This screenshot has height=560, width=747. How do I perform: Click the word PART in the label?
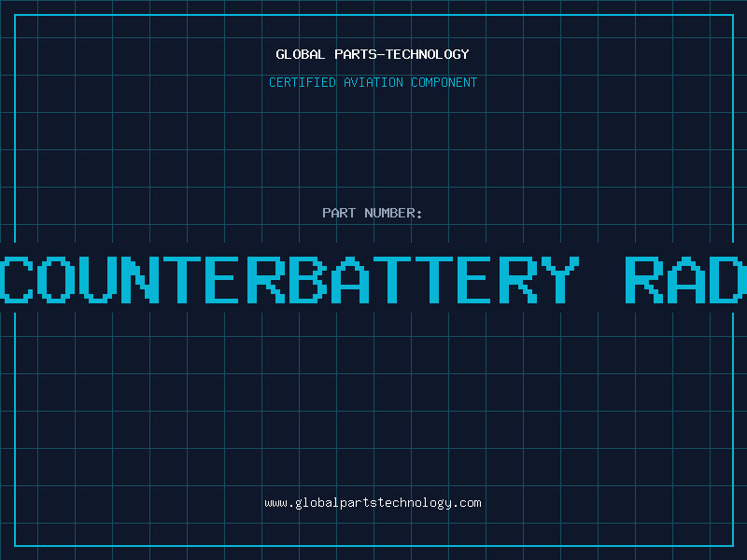tap(339, 213)
